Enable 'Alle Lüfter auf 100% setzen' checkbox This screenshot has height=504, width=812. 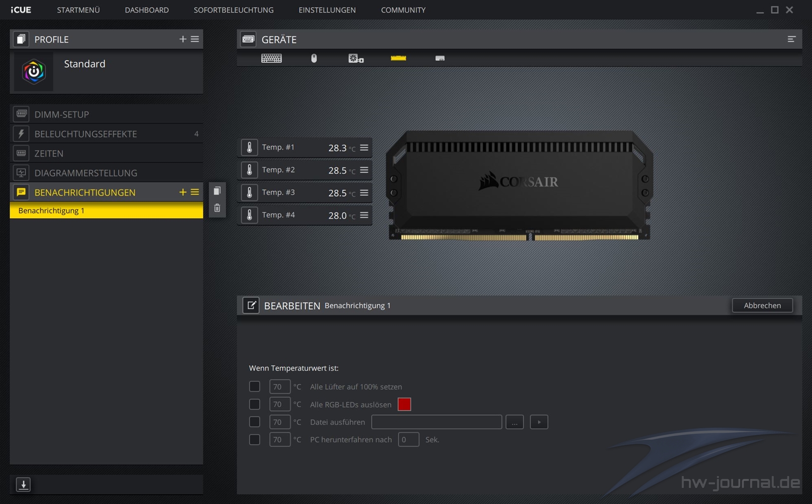coord(255,386)
